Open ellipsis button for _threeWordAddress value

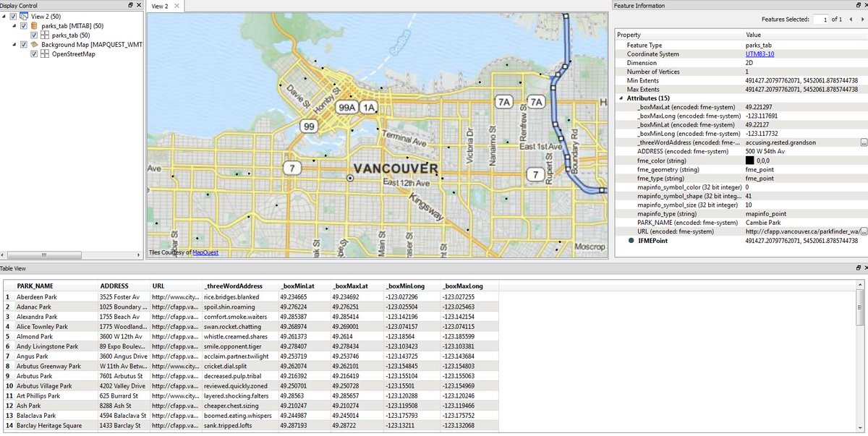coord(863,142)
